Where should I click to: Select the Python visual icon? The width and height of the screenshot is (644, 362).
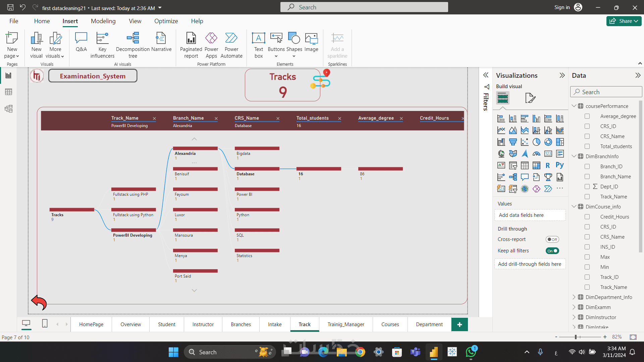tap(559, 165)
